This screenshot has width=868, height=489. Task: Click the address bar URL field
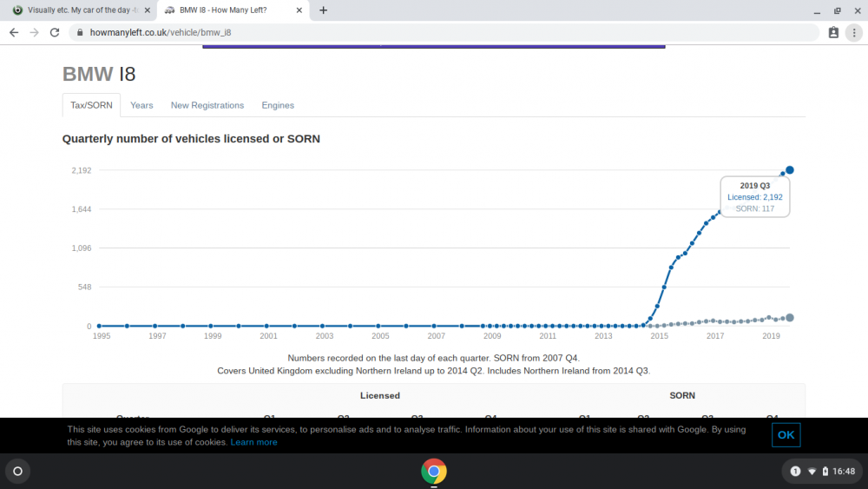coord(443,33)
